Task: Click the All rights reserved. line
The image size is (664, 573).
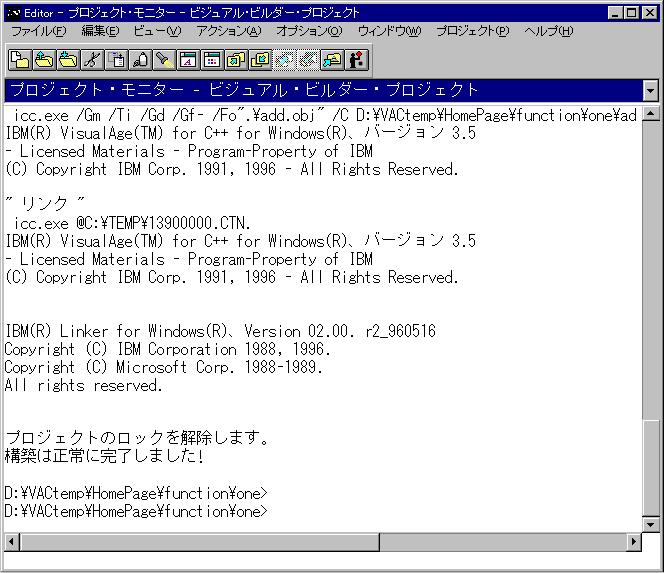Action: [83, 385]
